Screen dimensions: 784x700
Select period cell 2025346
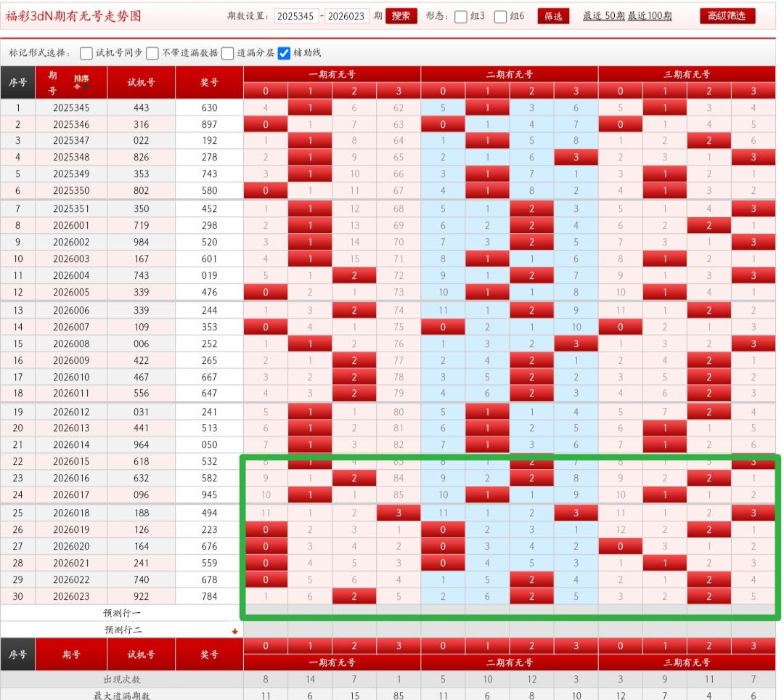[71, 124]
